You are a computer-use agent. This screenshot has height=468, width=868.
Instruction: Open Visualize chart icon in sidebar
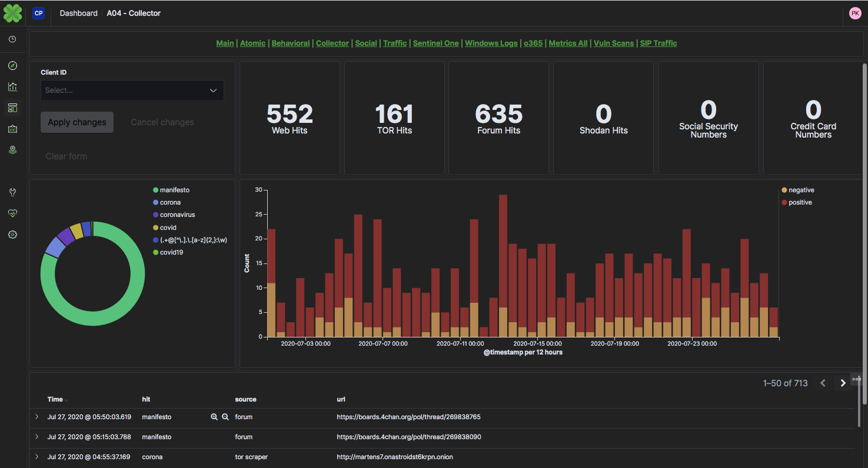pos(12,86)
